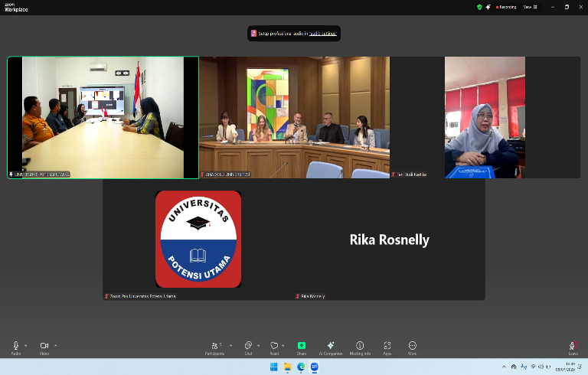This screenshot has width=588, height=375.
Task: Select the Rika Rosnelly participant tile
Action: 389,240
